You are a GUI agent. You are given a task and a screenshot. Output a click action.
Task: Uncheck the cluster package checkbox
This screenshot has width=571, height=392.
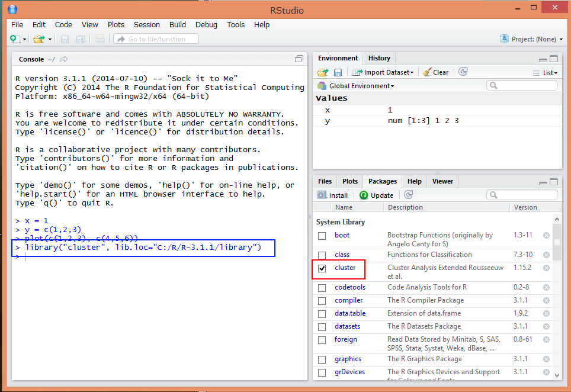[322, 268]
